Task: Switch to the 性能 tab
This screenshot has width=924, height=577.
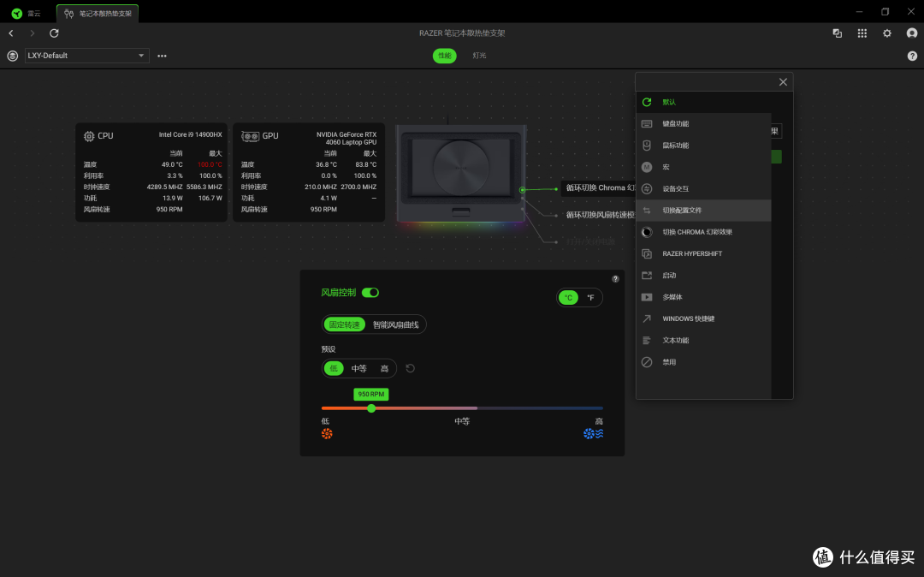Action: coord(444,56)
